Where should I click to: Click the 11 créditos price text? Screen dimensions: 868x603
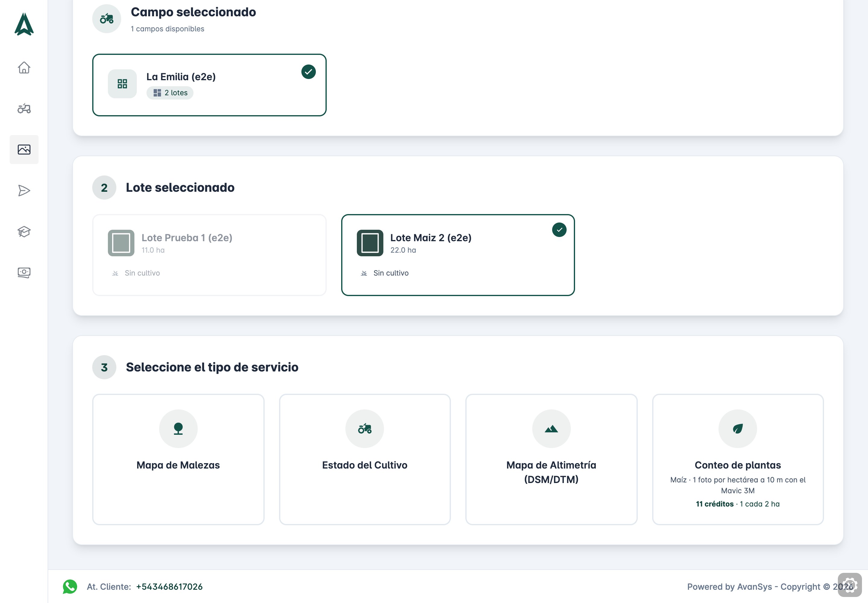tap(715, 504)
